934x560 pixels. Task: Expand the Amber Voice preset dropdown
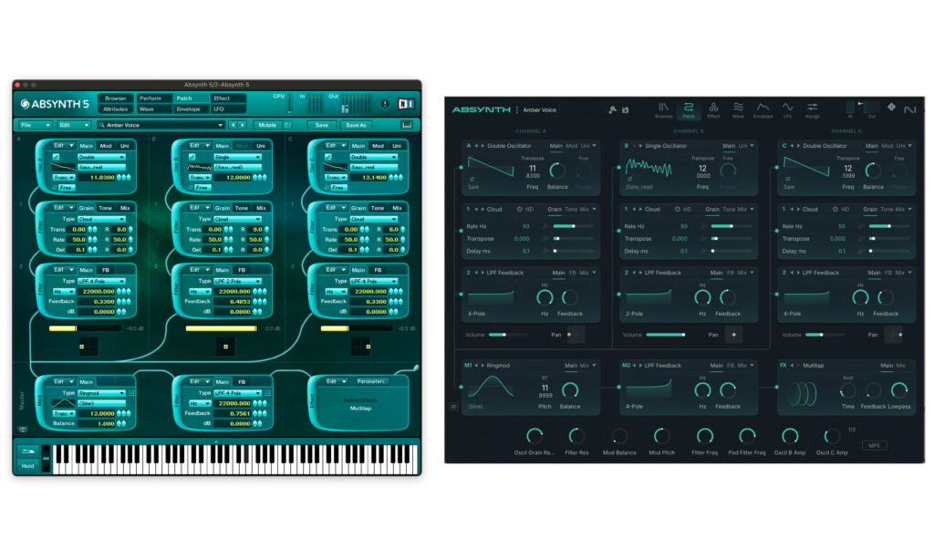[x=220, y=125]
